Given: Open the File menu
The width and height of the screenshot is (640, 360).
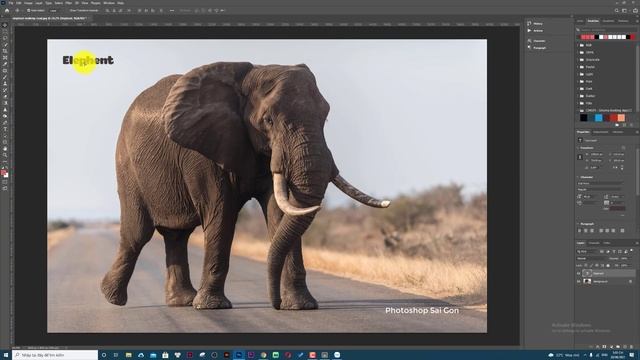Looking at the screenshot, I should pos(11,3).
